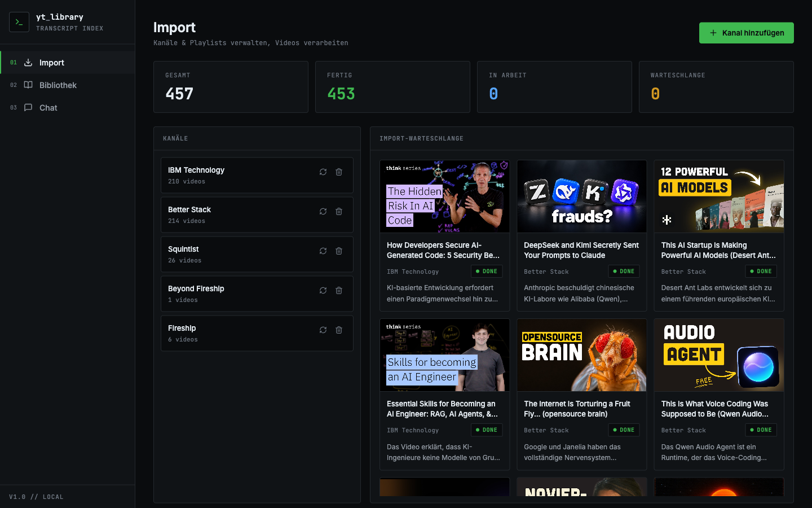Click summary text starting Desert Ant Labs entwickelt
The height and width of the screenshot is (508, 812).
[718, 294]
